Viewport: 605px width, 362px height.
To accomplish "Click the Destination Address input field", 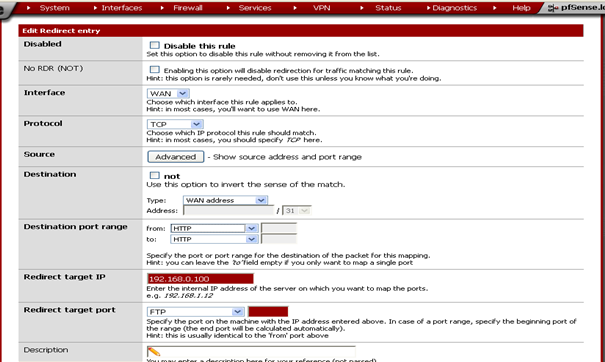I will tap(229, 211).
